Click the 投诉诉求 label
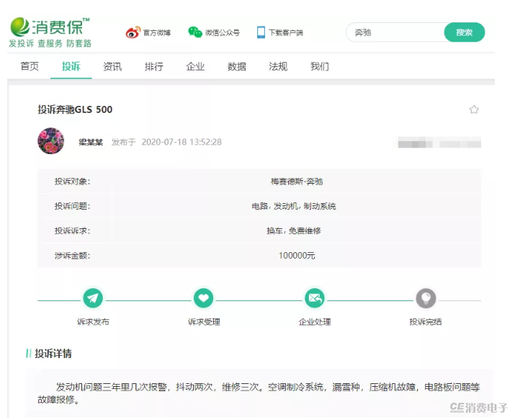 point(72,231)
